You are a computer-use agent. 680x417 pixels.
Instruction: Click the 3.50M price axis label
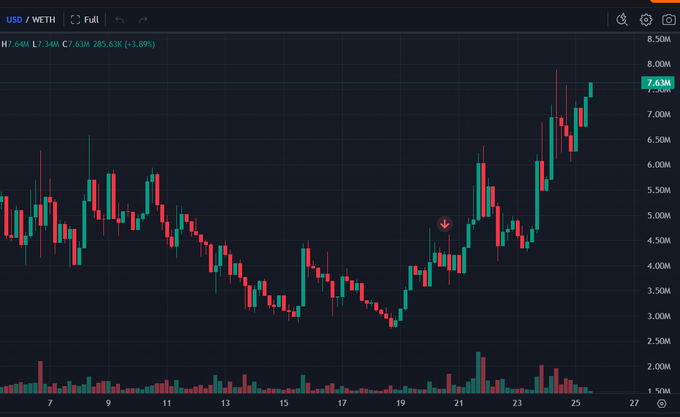[x=659, y=291]
